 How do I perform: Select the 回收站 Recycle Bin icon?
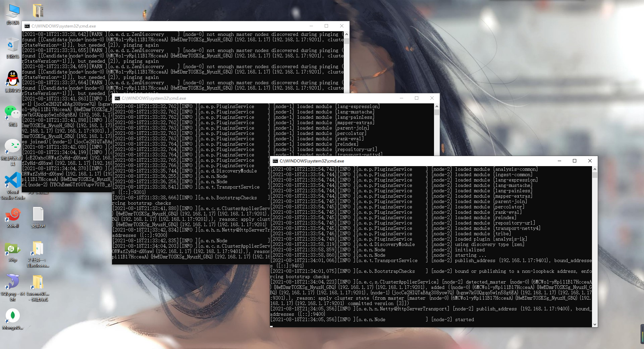(x=13, y=48)
